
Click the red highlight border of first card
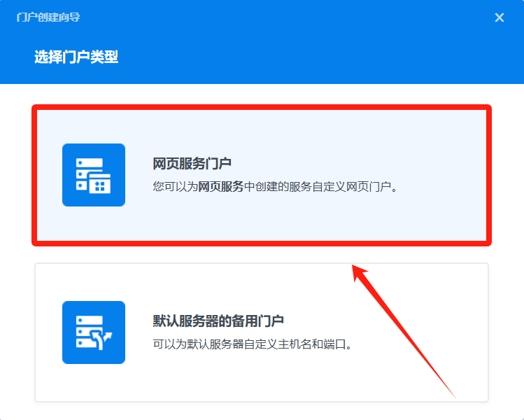(x=262, y=108)
